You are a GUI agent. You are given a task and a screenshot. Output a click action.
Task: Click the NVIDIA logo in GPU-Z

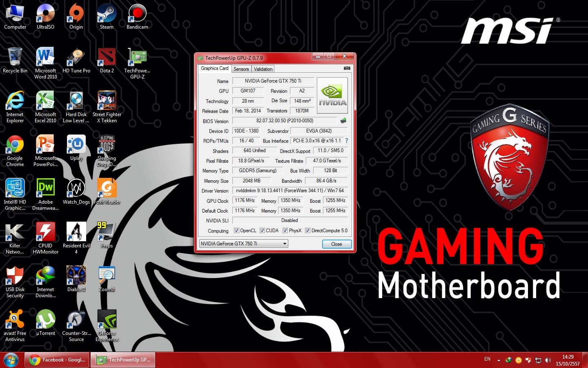[x=332, y=96]
